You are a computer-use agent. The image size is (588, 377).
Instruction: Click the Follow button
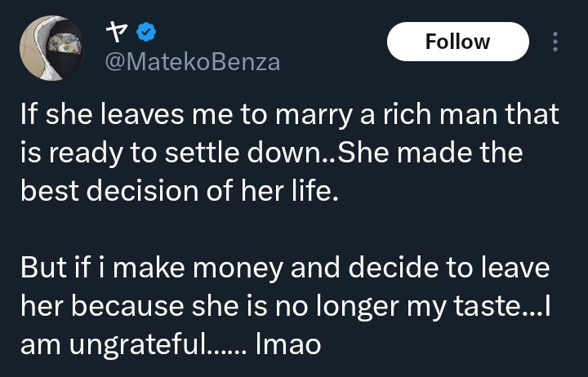point(457,42)
